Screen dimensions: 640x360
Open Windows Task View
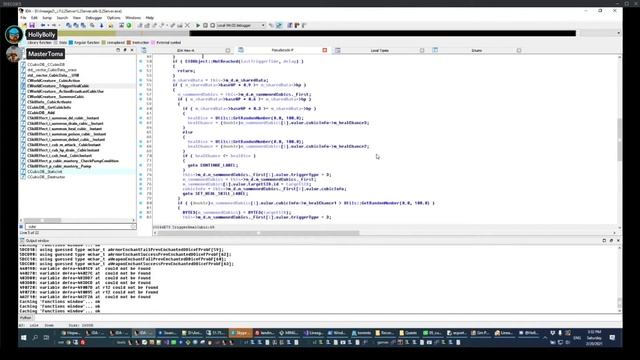(46, 338)
